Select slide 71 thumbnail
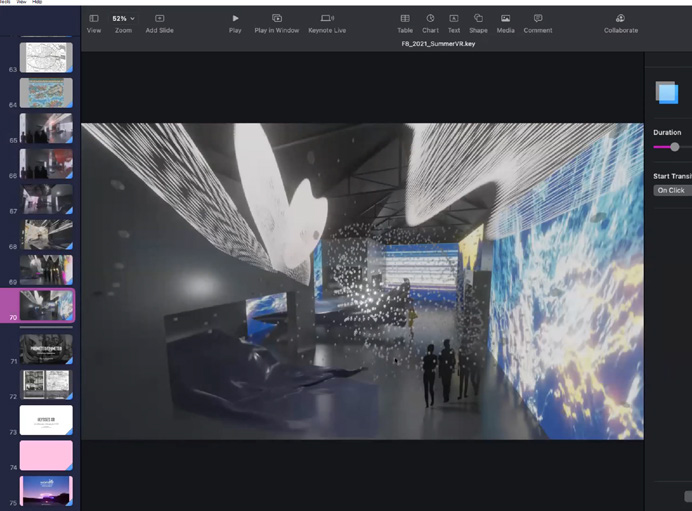Image resolution: width=692 pixels, height=511 pixels. [x=46, y=349]
